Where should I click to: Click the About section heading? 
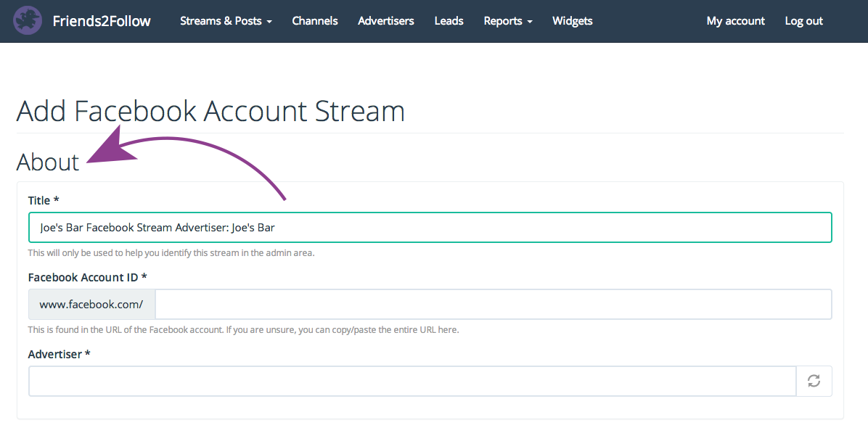coord(48,162)
